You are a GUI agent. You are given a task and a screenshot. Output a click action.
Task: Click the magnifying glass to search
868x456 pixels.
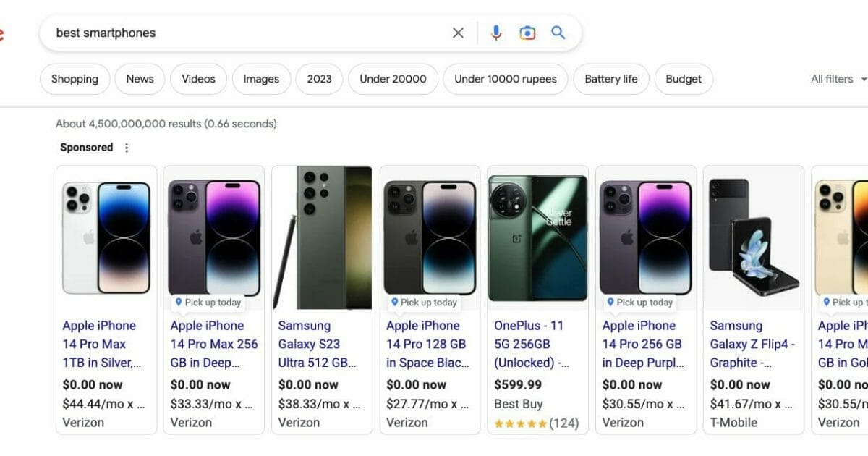558,33
